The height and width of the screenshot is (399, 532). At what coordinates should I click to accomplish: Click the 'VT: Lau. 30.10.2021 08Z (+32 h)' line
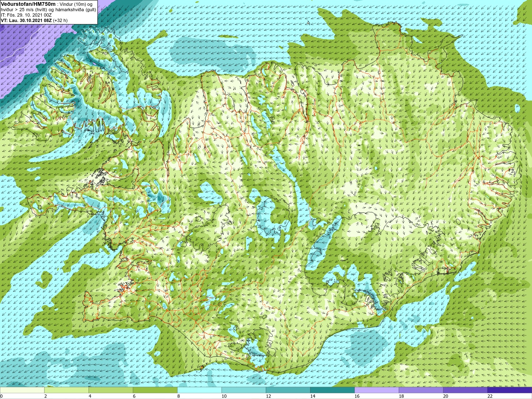click(34, 20)
